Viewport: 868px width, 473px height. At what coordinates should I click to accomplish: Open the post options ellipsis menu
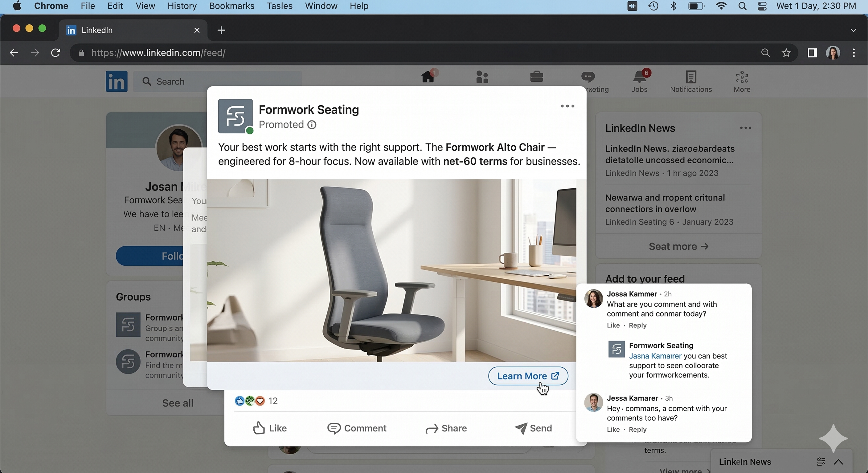coord(567,106)
